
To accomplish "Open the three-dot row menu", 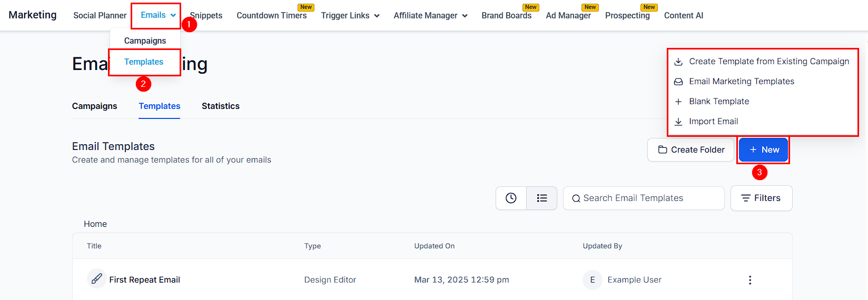I will 750,280.
